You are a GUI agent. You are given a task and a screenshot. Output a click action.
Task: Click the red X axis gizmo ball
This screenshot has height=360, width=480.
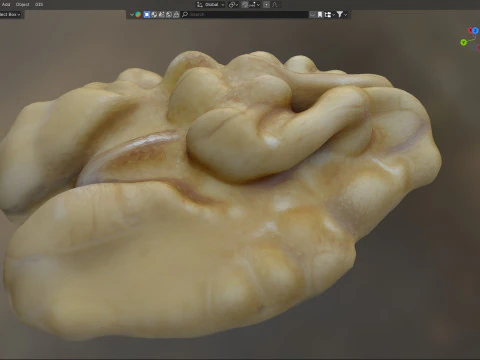pyautogui.click(x=470, y=31)
